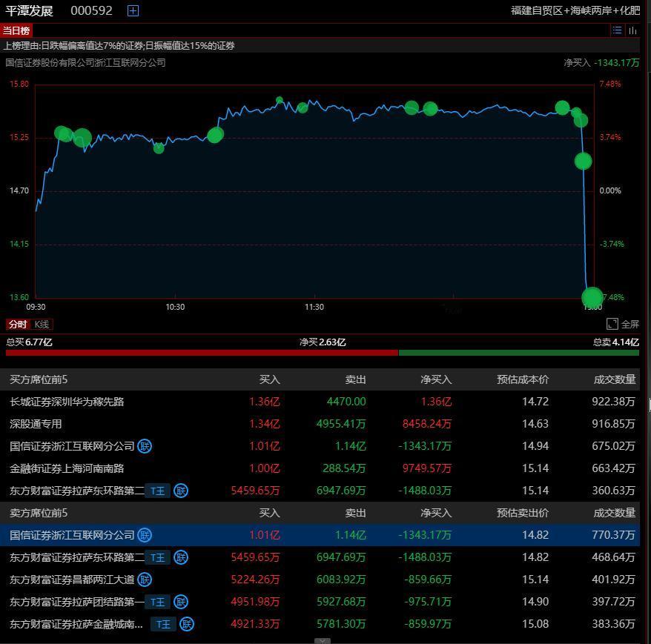Screen dimensions: 651x644
Task: Click 净买 2.63亿 summary value
Action: coord(323,342)
